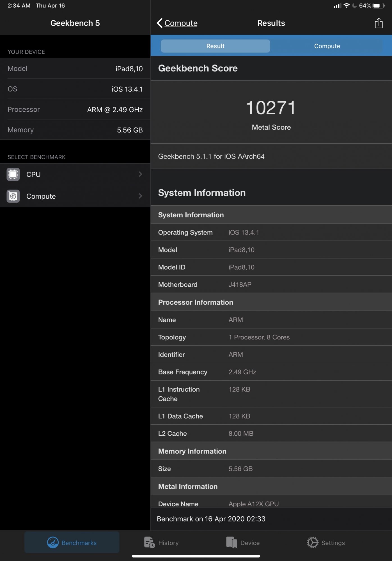
Task: Tap the back chevron icon beside Compute
Action: [x=159, y=23]
